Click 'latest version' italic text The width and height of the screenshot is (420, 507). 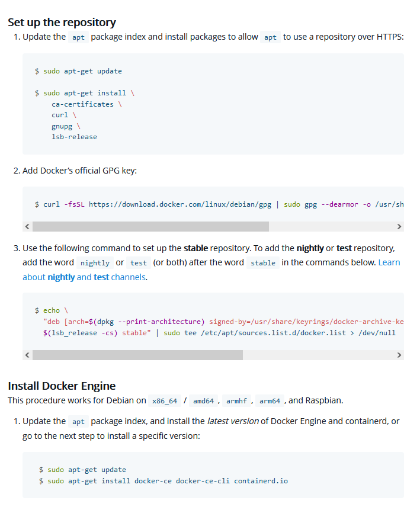pyautogui.click(x=233, y=421)
